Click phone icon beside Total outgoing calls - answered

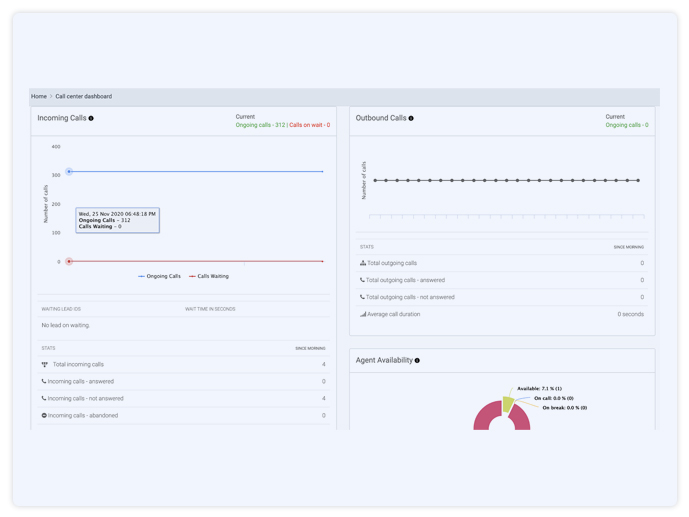(x=362, y=280)
